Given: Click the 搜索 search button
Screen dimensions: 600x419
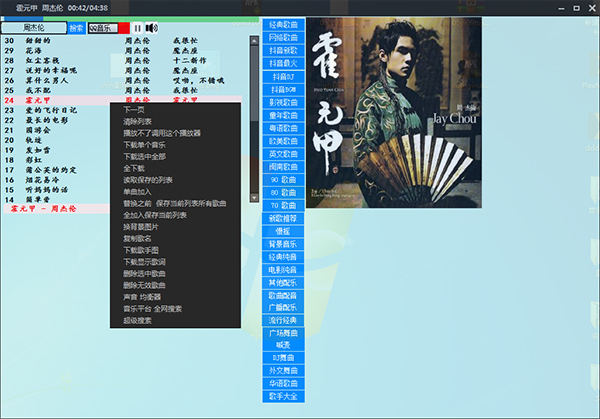Looking at the screenshot, I should click(76, 28).
